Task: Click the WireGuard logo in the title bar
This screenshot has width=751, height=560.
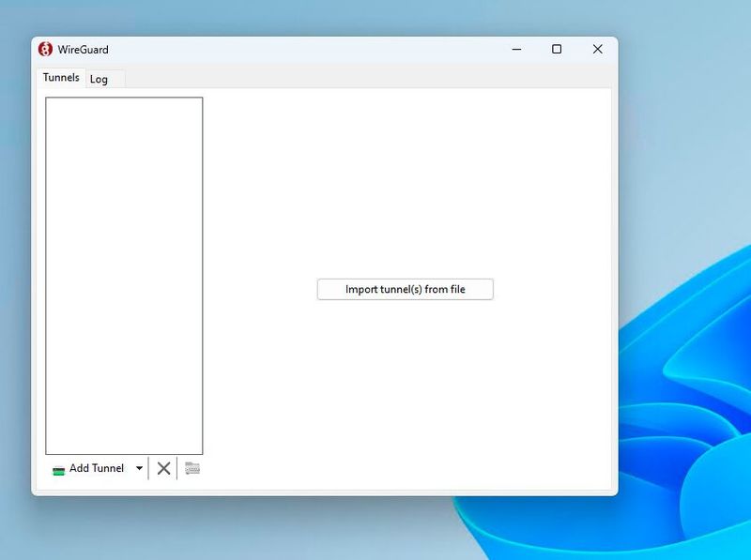Action: pyautogui.click(x=45, y=50)
